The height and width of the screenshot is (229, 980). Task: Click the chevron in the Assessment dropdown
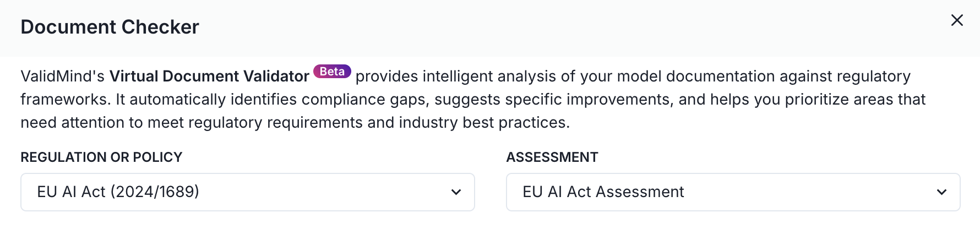tap(941, 192)
